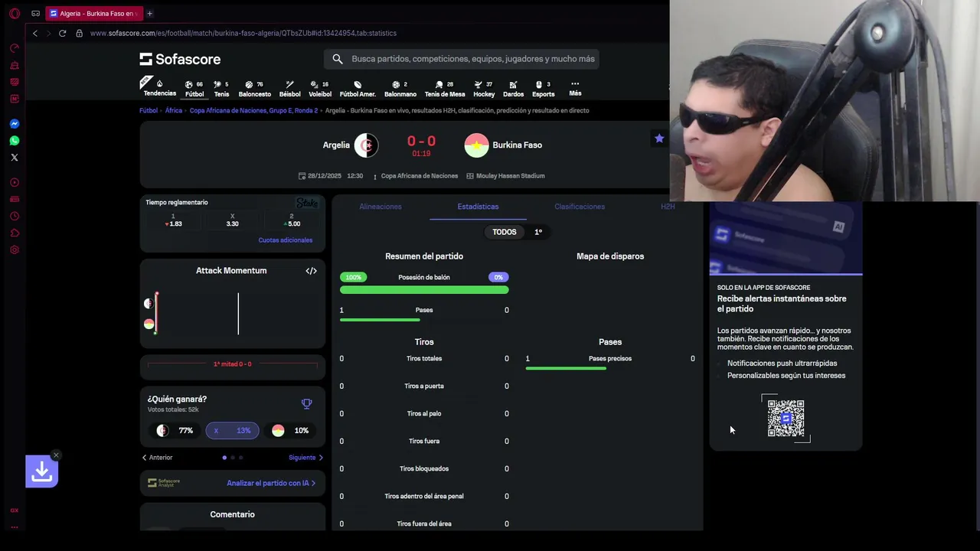
Task: Open Copa Africana de Naciones, Grupo E breadcrumb
Action: 253,110
